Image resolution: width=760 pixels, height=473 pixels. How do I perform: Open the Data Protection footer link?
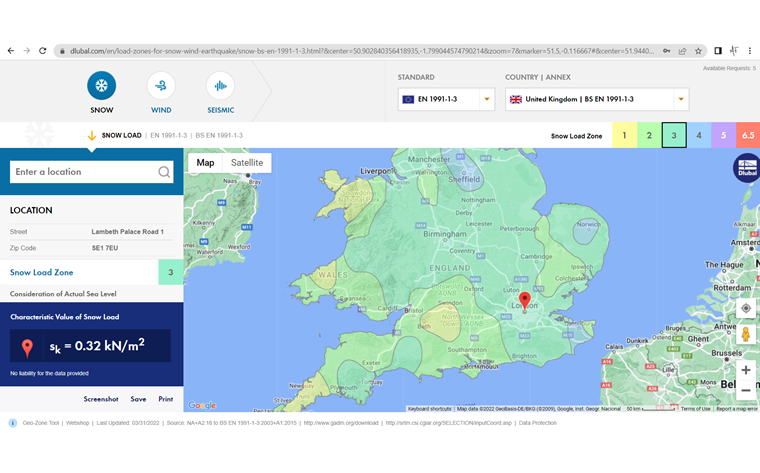coord(538,423)
